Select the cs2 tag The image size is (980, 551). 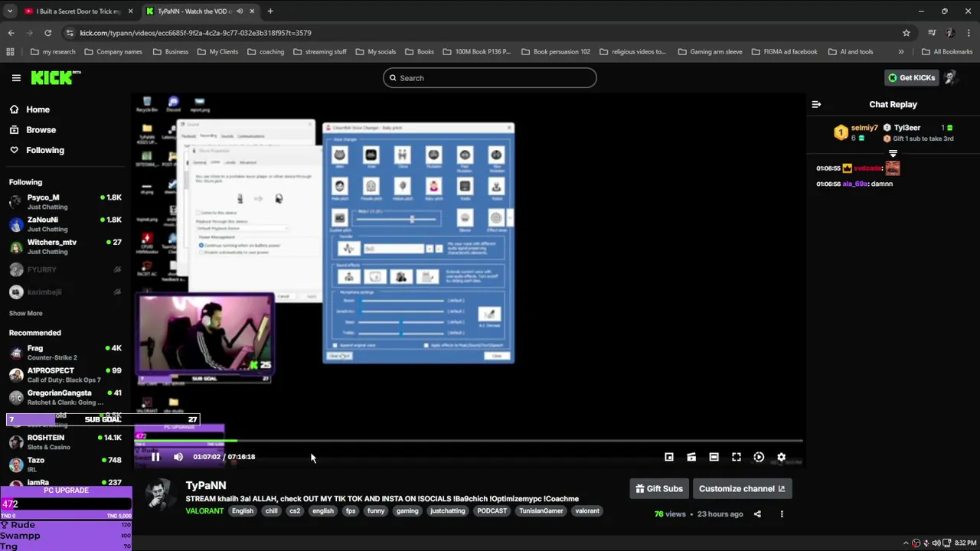[x=295, y=510]
